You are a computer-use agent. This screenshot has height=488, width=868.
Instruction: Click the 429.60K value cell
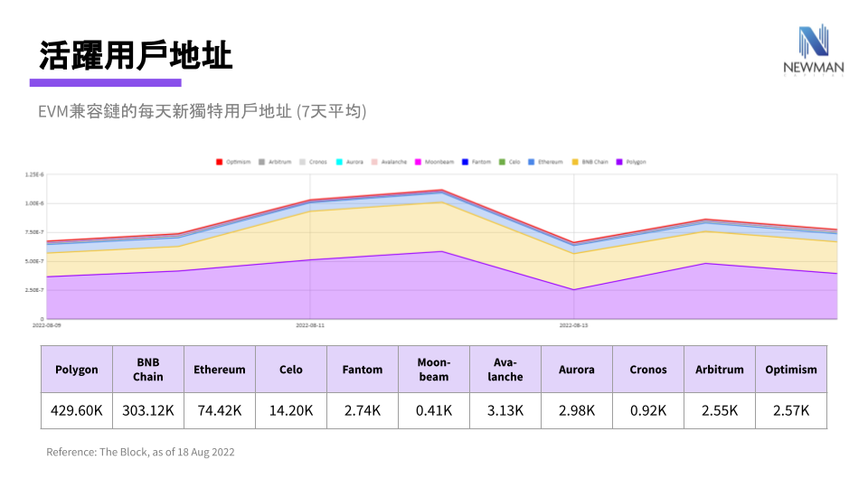click(76, 410)
